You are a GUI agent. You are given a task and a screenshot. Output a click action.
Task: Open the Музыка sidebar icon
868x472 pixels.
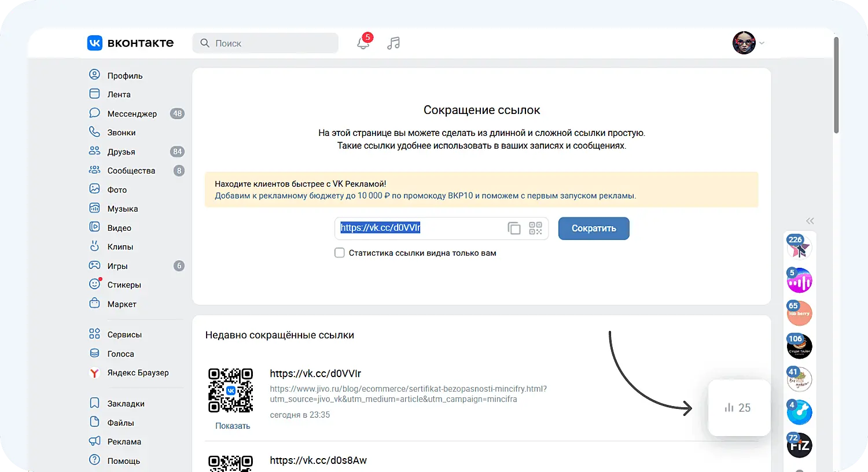[x=94, y=208]
